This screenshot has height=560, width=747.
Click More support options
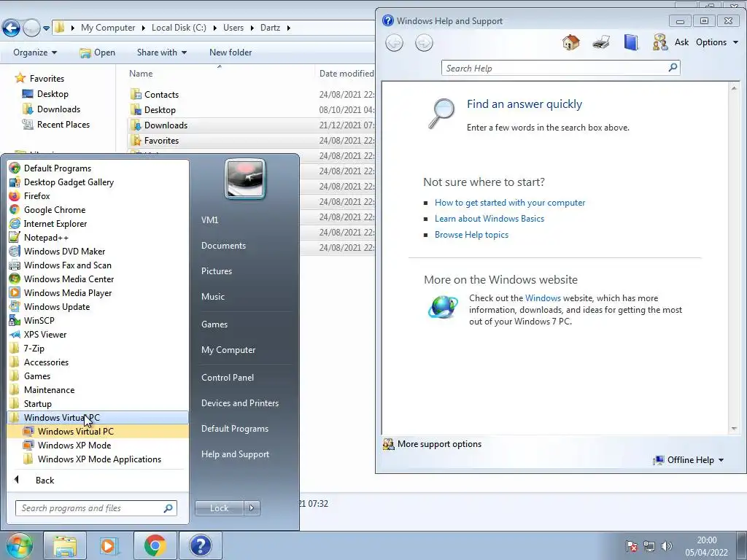click(432, 444)
